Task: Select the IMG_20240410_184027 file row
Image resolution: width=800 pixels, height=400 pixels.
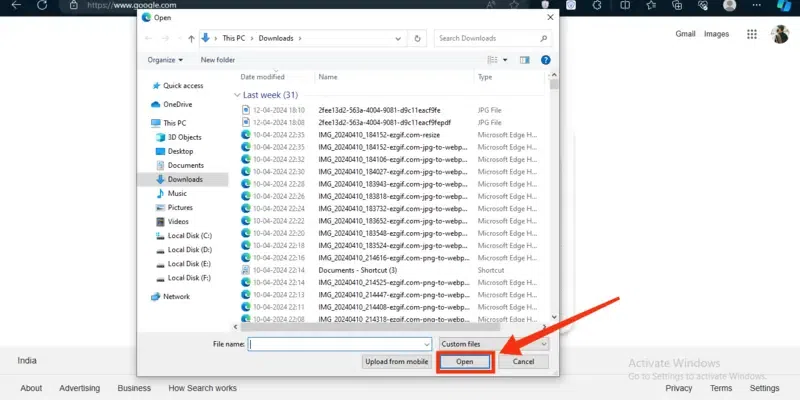Action: [390, 171]
